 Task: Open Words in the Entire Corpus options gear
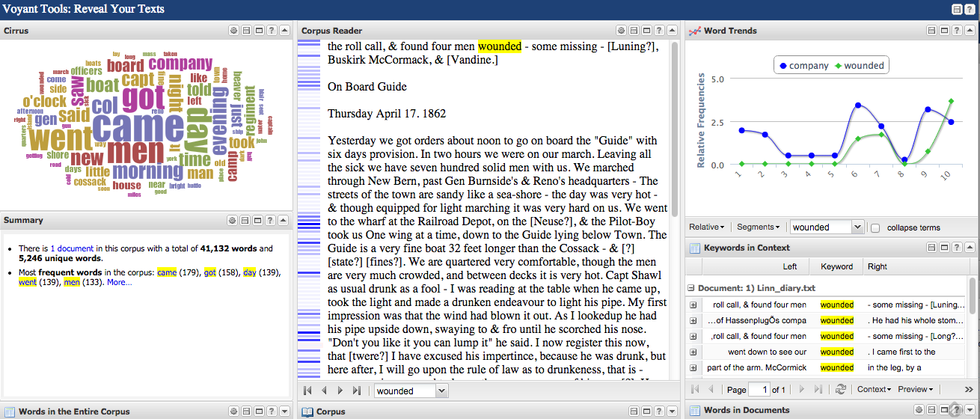click(233, 412)
